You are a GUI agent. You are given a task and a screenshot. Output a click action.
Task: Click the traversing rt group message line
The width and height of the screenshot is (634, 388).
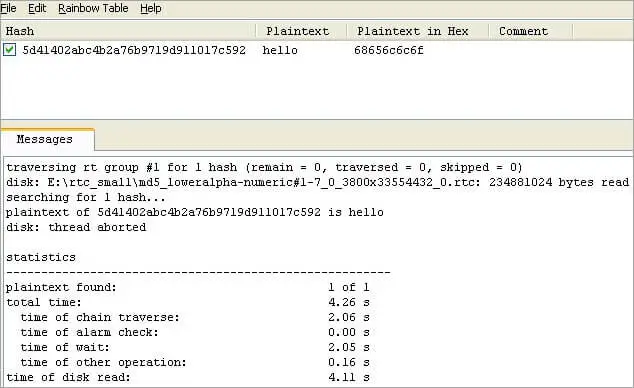coord(264,167)
